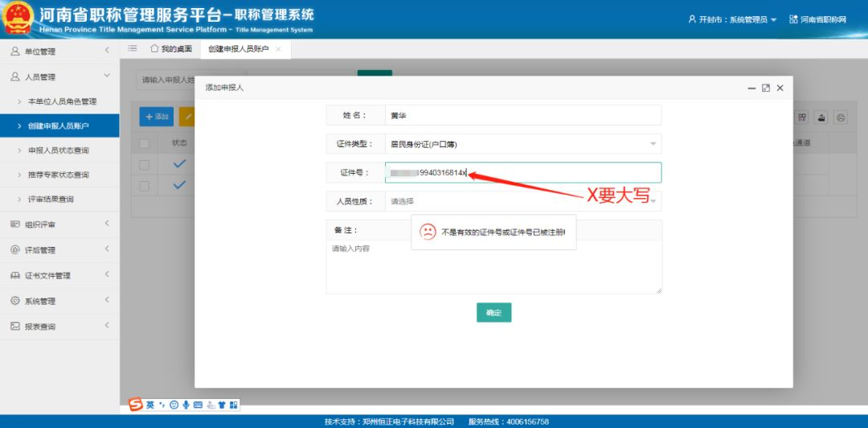Click the 请输入申报人姓名 search field
868x428 pixels.
point(166,80)
